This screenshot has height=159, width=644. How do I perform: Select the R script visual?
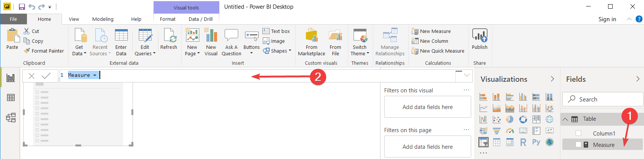(523, 142)
